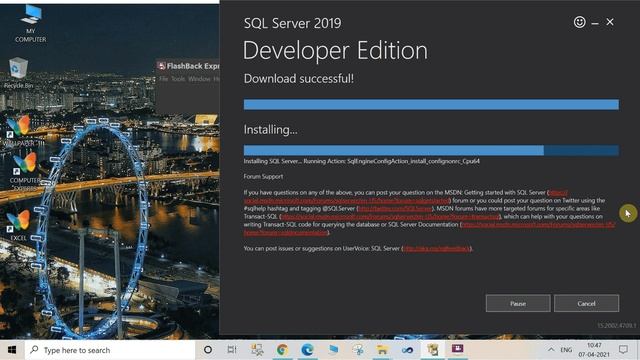Open the twitter.com SQLServer link
The width and height of the screenshot is (640, 360).
tap(395, 209)
